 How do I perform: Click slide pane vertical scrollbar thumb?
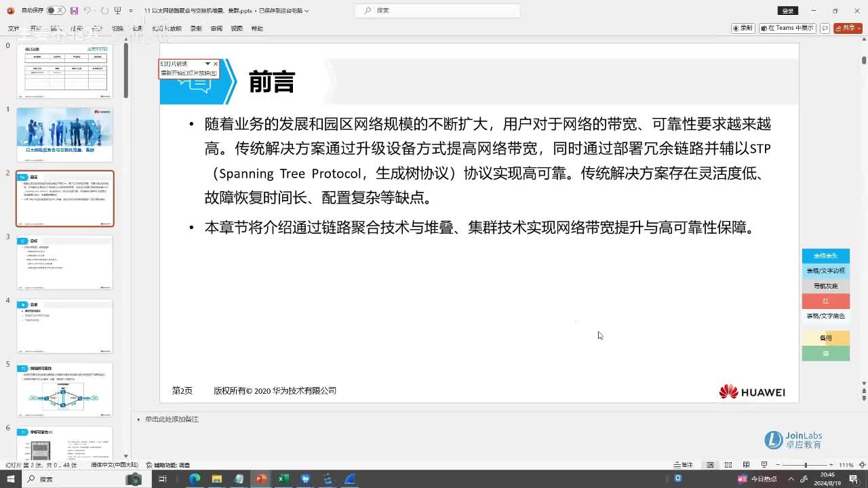click(864, 60)
